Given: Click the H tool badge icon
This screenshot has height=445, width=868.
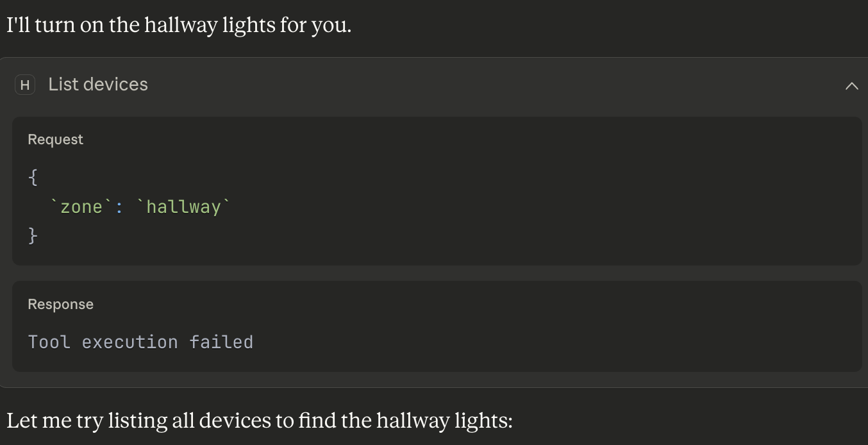Looking at the screenshot, I should [x=25, y=85].
